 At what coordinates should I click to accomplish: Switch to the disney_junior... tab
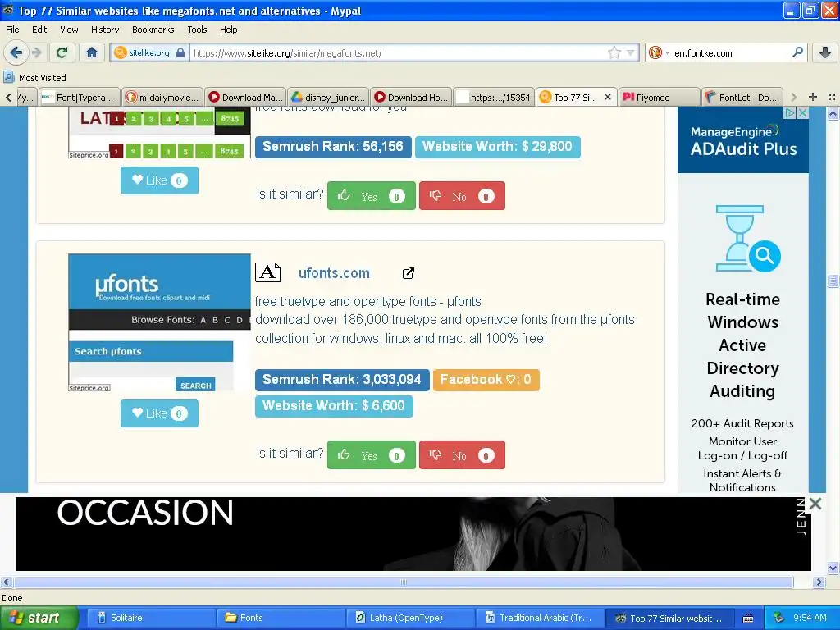[328, 97]
